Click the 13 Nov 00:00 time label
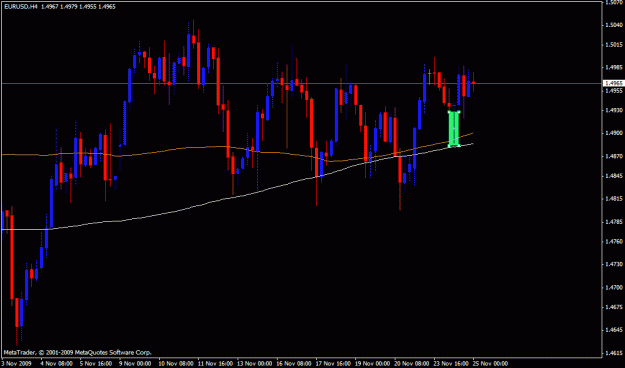 pos(254,364)
